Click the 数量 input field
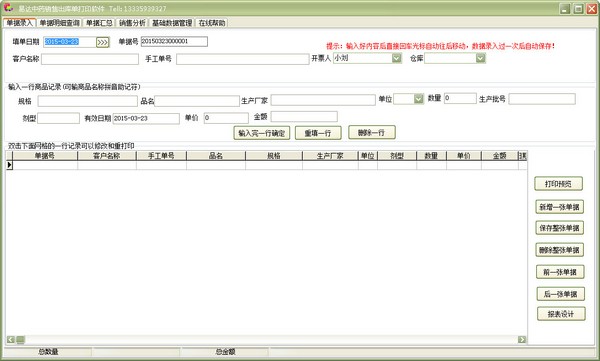Image resolution: width=600 pixels, height=361 pixels. (x=460, y=98)
